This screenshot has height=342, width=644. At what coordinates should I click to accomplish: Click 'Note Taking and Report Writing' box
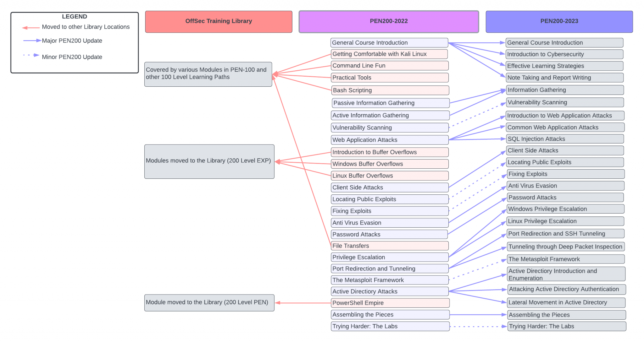click(x=564, y=78)
